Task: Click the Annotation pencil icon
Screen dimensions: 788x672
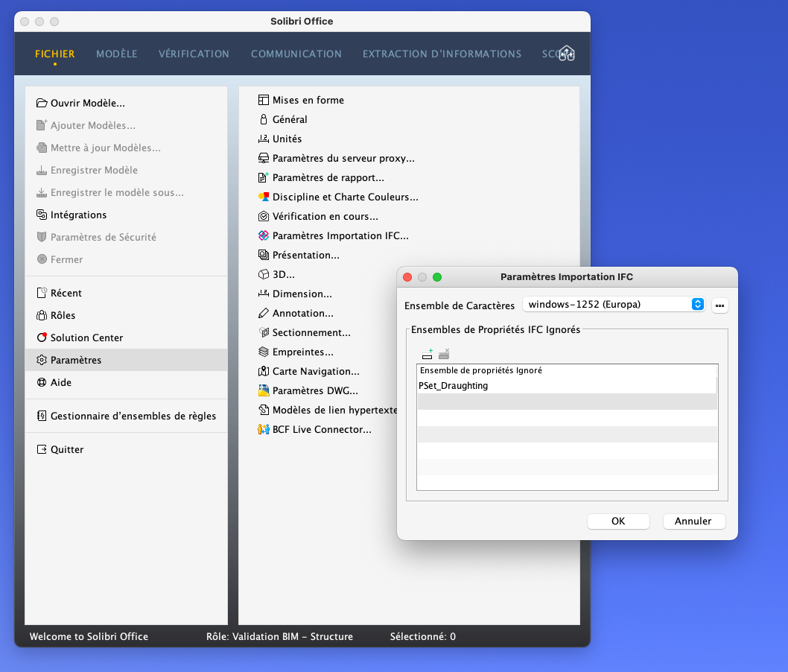Action: click(x=264, y=313)
